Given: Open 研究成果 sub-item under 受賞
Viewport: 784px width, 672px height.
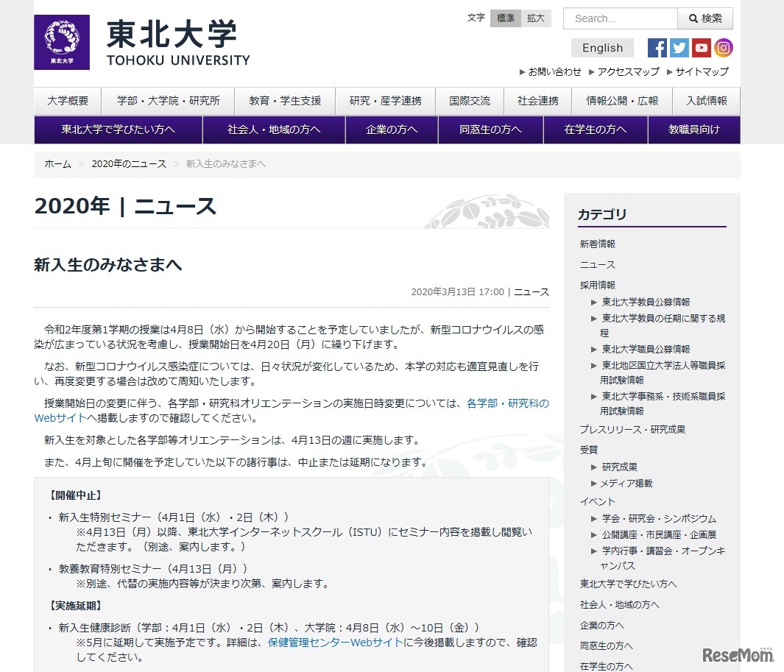Looking at the screenshot, I should [620, 467].
